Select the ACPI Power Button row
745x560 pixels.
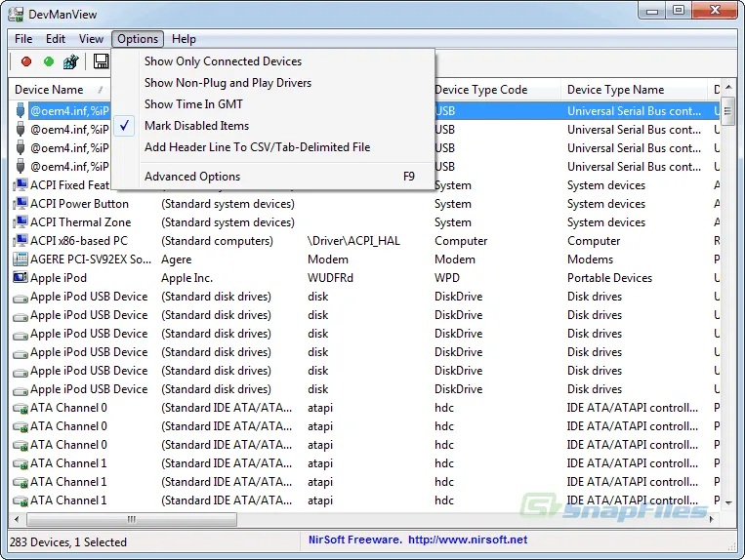[x=364, y=204]
